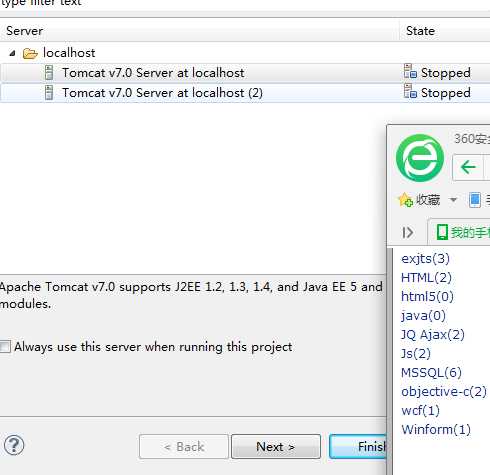Expand the browser sidebar toggle arrow
This screenshot has height=475, width=490.
click(x=407, y=232)
